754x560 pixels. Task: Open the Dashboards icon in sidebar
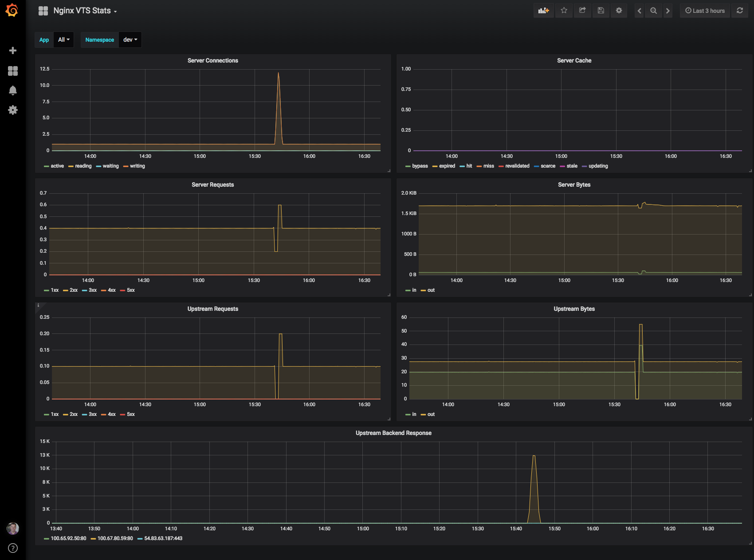(x=13, y=71)
